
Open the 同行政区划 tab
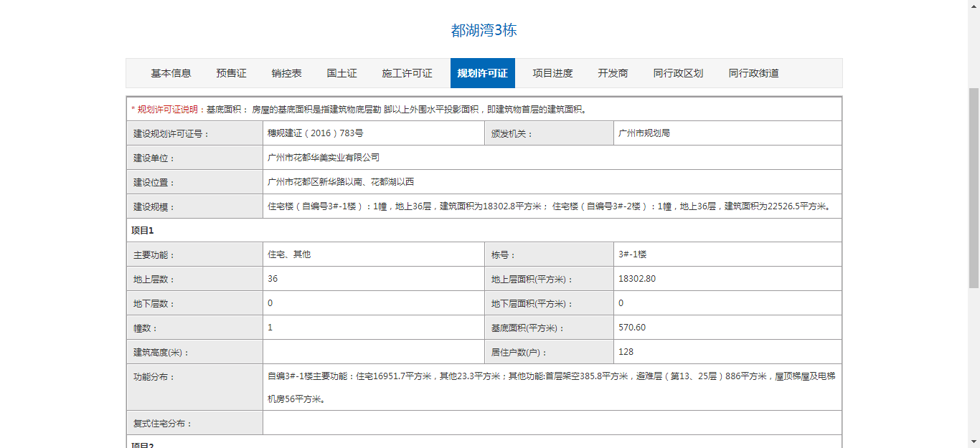(678, 73)
